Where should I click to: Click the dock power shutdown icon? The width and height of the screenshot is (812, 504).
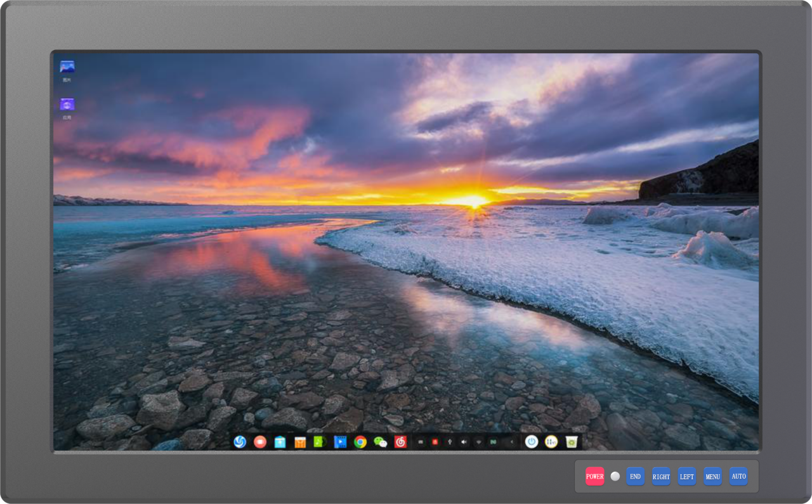tap(532, 442)
